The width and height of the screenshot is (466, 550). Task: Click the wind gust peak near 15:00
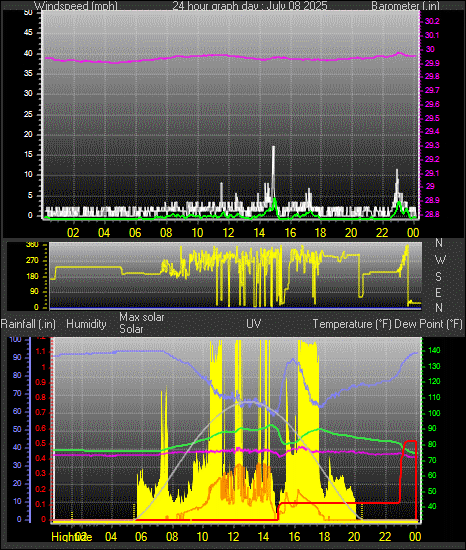click(273, 147)
